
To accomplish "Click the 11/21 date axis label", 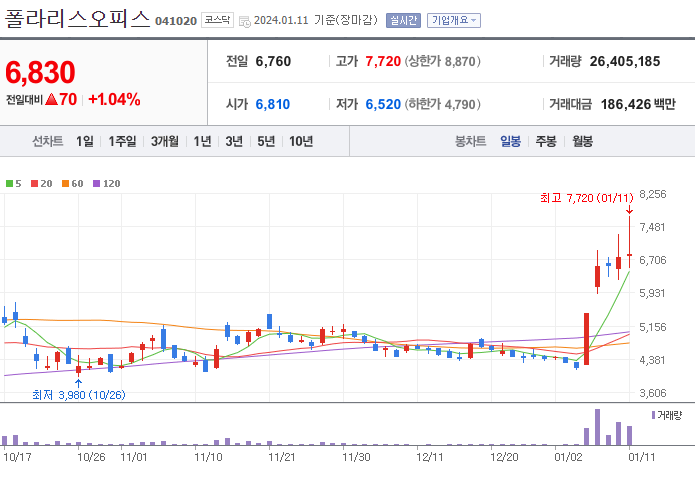I will click(x=282, y=457).
